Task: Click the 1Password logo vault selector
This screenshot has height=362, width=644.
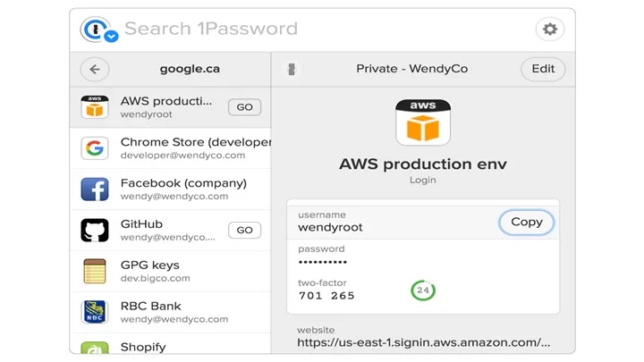Action: pos(98,29)
